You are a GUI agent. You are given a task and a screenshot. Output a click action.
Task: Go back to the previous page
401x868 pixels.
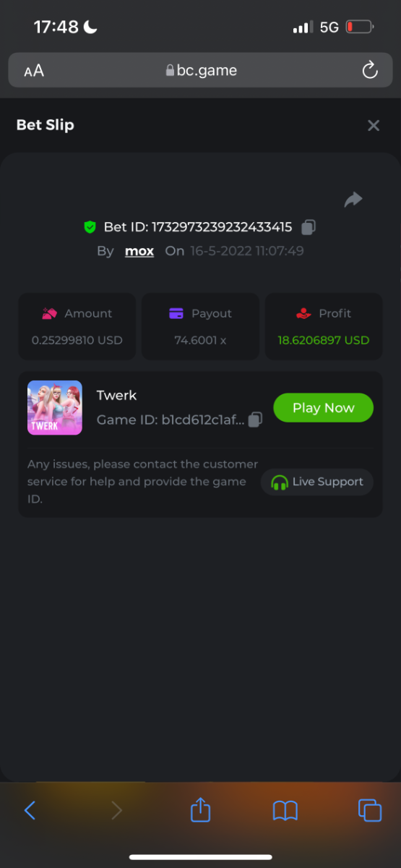click(x=30, y=810)
